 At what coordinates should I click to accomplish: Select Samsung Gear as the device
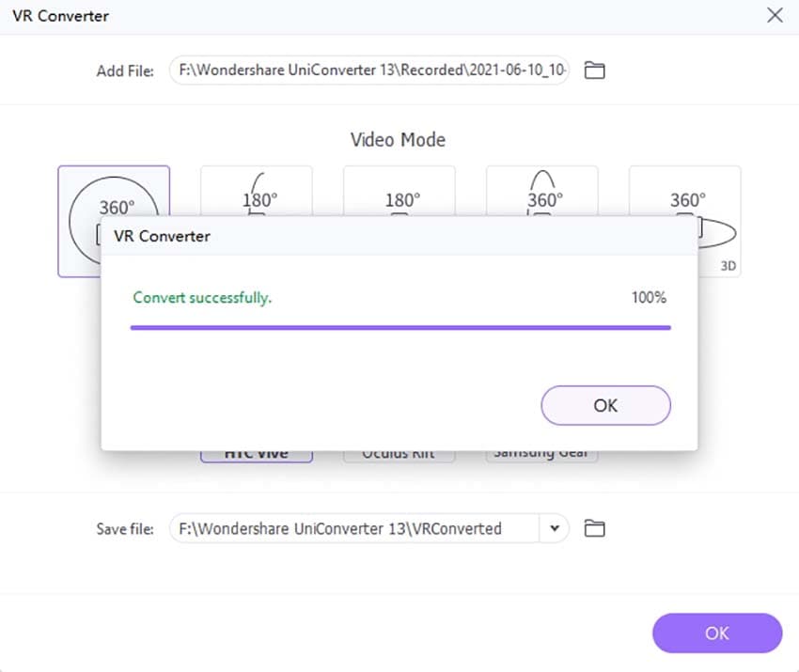tap(541, 455)
